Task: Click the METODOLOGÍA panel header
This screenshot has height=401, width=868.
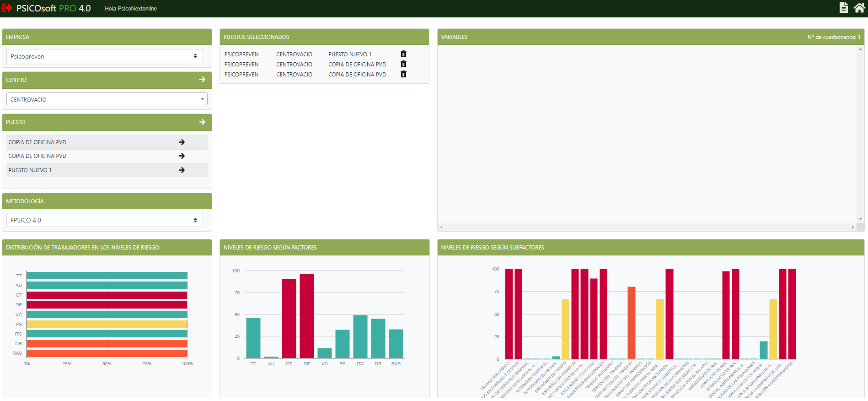Action: 107,201
